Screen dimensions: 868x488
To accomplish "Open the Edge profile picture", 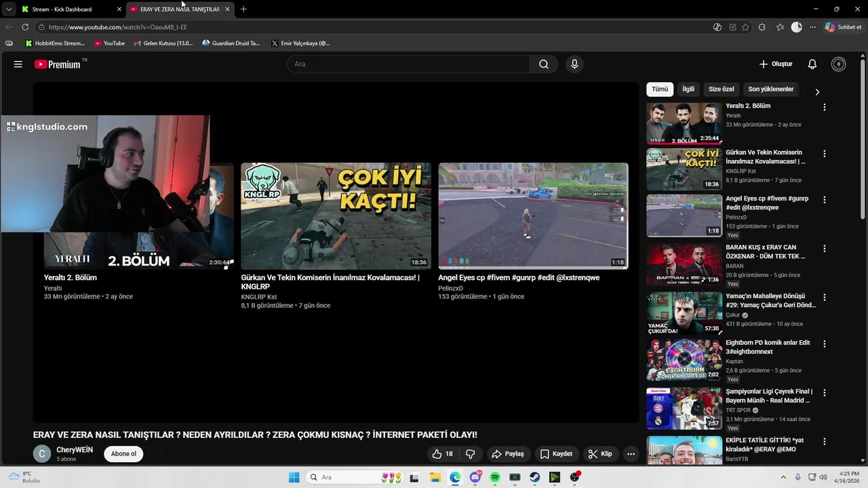I will click(796, 27).
